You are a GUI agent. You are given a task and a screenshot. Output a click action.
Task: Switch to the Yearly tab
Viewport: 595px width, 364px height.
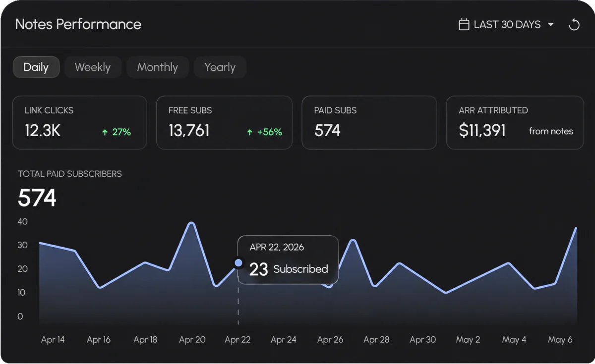pyautogui.click(x=220, y=67)
